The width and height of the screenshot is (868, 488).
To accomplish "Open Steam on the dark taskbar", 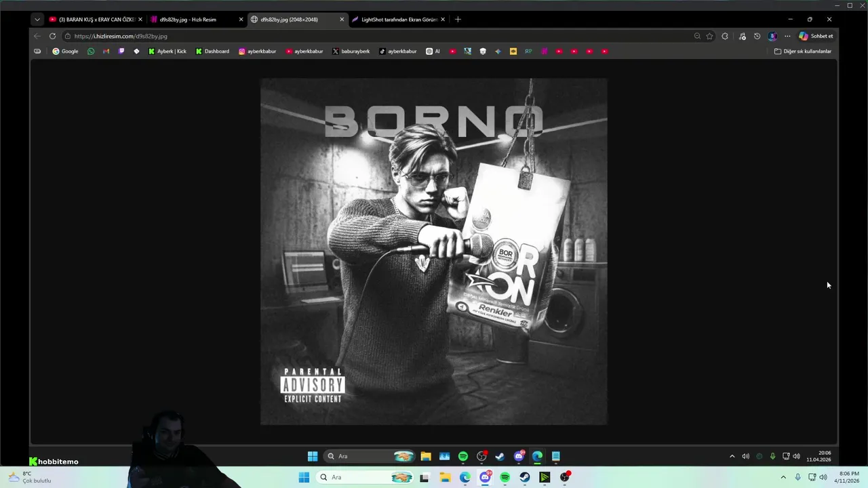I will [500, 456].
